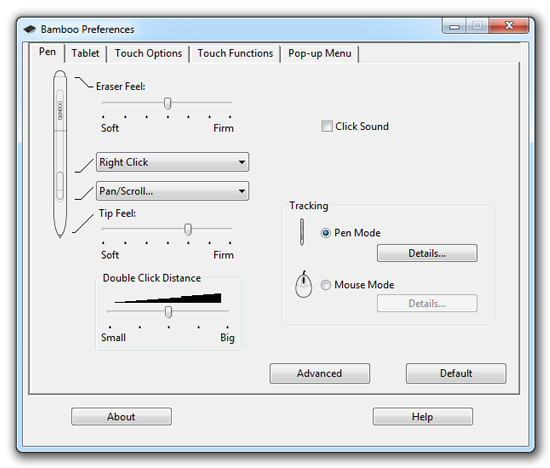This screenshot has height=468, width=550.
Task: Enable the Click Sound checkbox
Action: tap(327, 126)
